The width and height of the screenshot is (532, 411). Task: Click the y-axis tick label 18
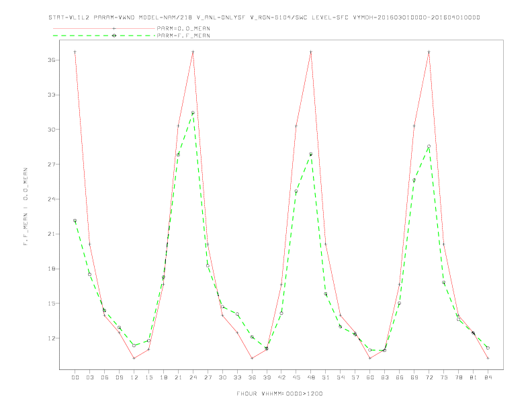[x=52, y=269]
